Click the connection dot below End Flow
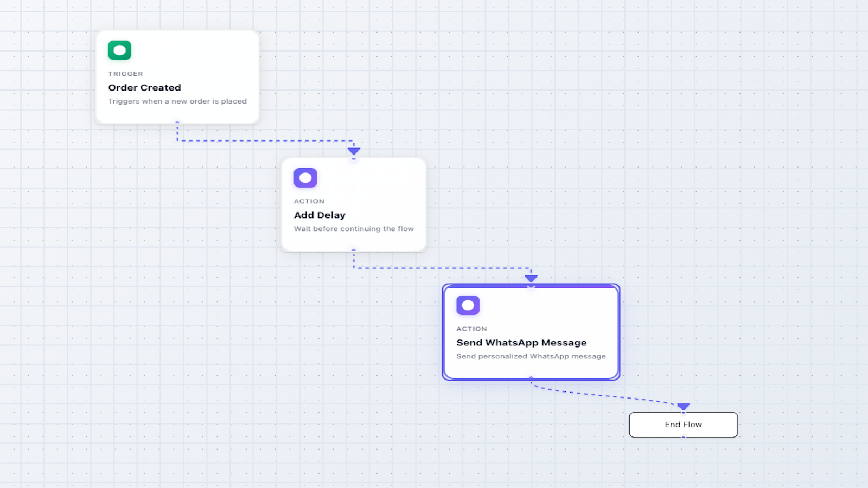The height and width of the screenshot is (488, 868). pos(683,436)
